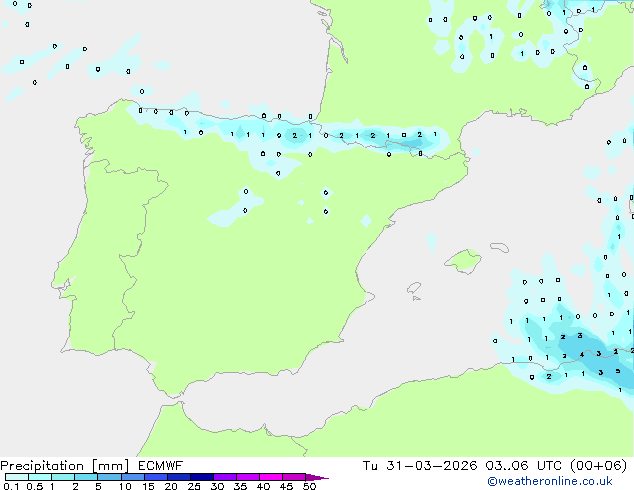Click the Ibiza island outline on the map
The width and height of the screenshot is (634, 490).
pyautogui.click(x=414, y=288)
